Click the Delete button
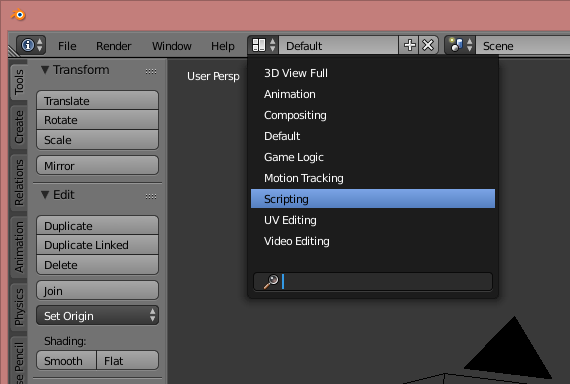Screen dimensions: 570x384 (97, 265)
